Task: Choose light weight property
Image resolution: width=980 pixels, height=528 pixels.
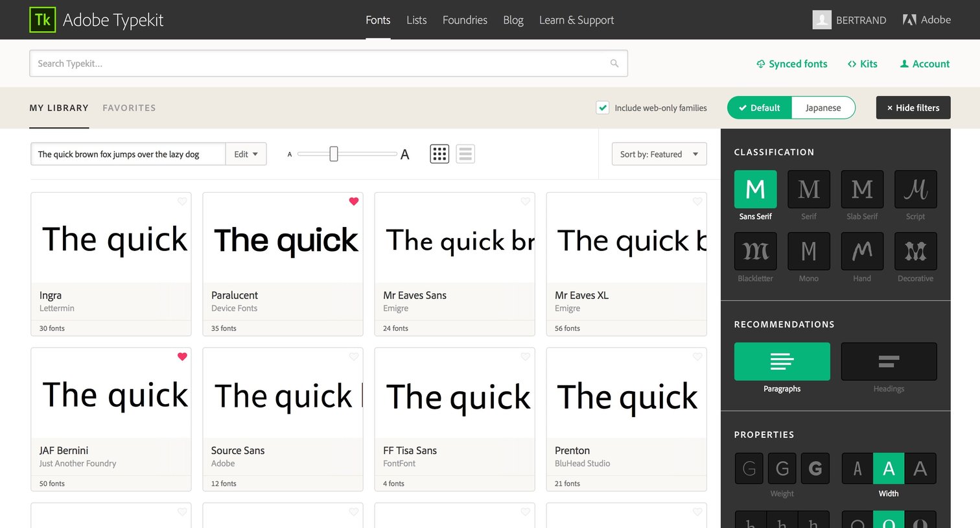Action: [749, 468]
